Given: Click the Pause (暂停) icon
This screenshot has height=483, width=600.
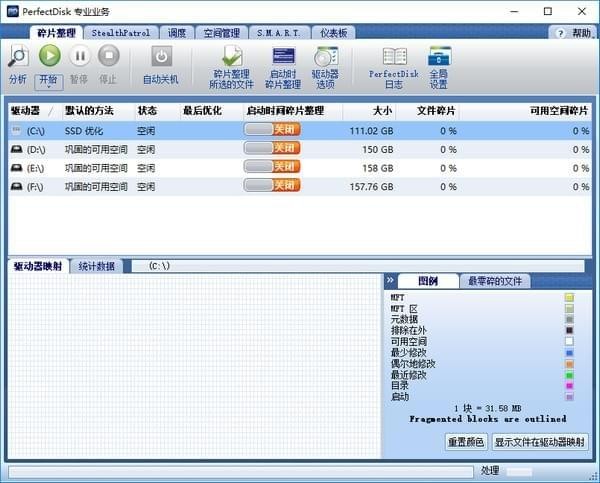Looking at the screenshot, I should 80,56.
